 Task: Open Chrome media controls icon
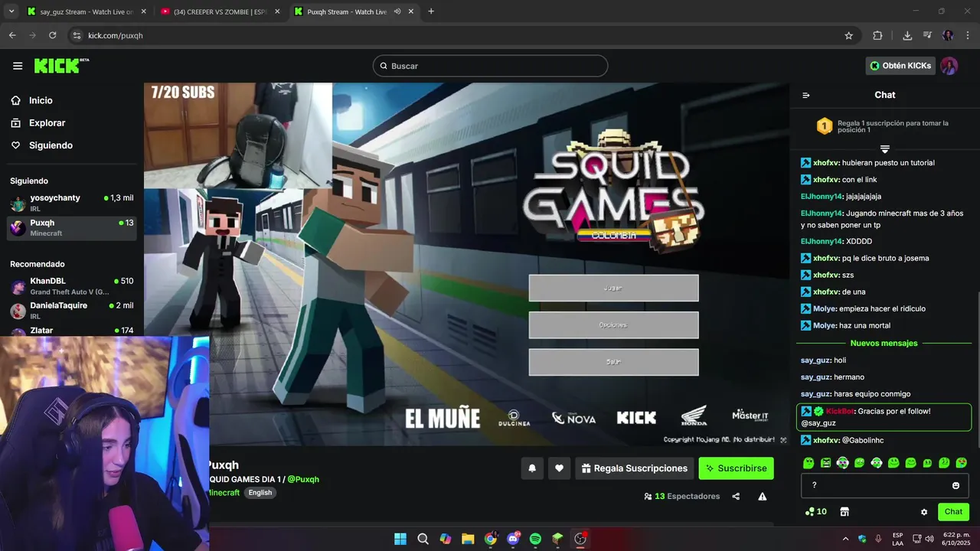click(x=927, y=35)
